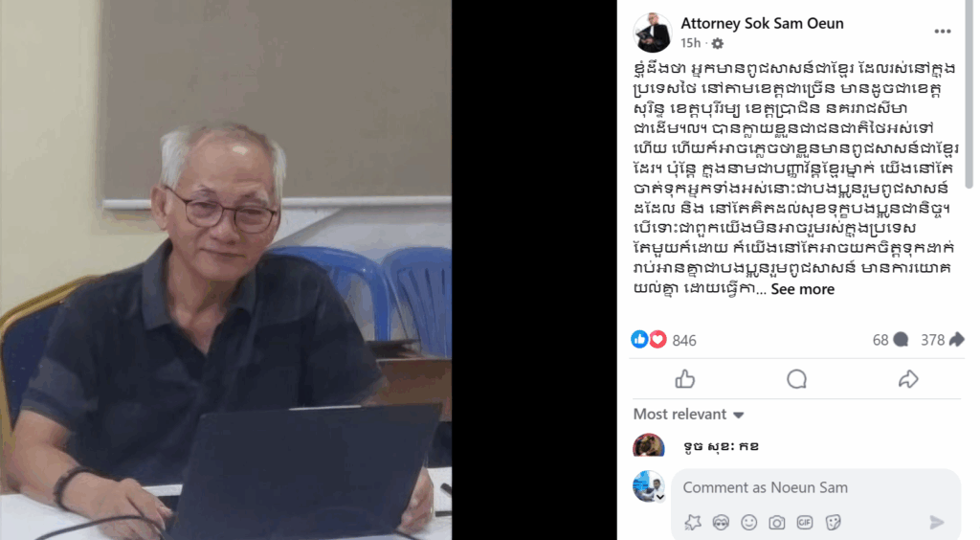
Task: Click the Like thumbs-up button
Action: tap(685, 379)
